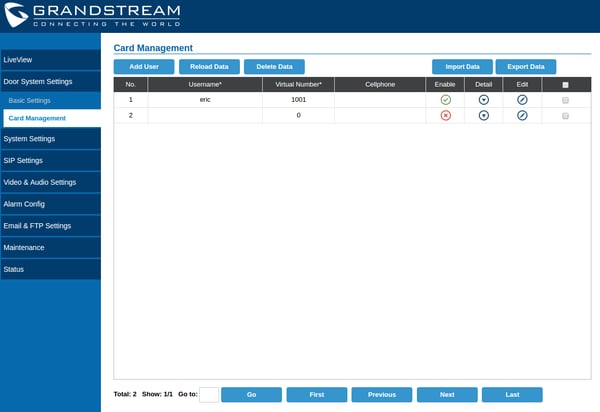Image resolution: width=600 pixels, height=412 pixels.
Task: Click the red disabled icon in row 2
Action: 445,116
